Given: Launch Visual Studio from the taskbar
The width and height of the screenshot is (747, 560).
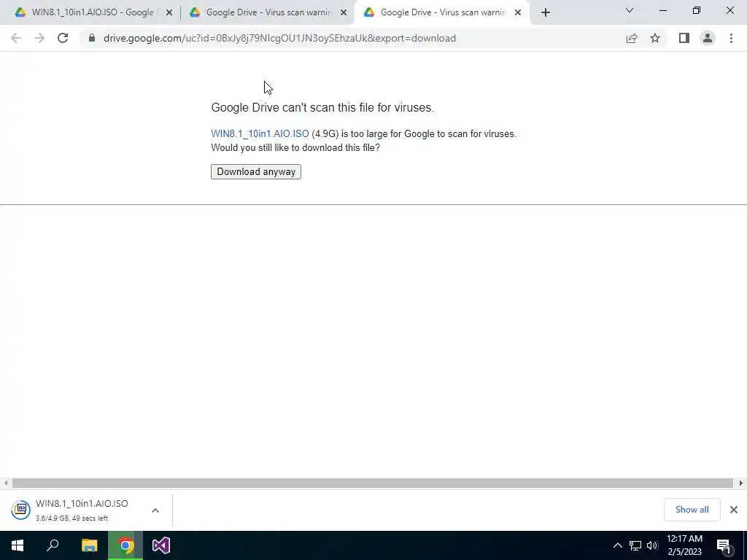Looking at the screenshot, I should click(x=161, y=545).
